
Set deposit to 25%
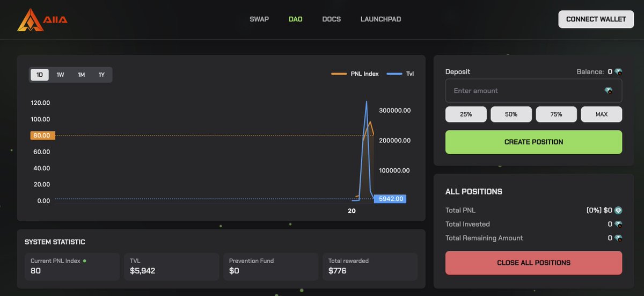466,114
